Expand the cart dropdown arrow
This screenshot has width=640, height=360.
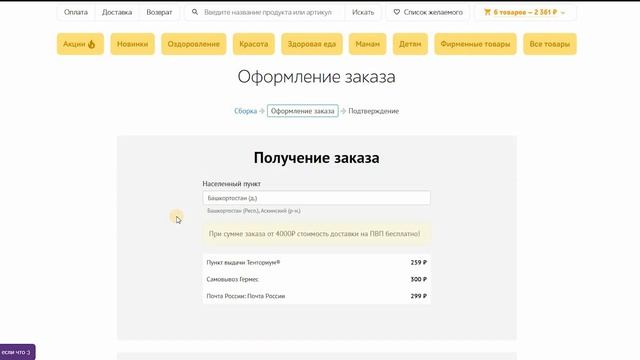563,13
